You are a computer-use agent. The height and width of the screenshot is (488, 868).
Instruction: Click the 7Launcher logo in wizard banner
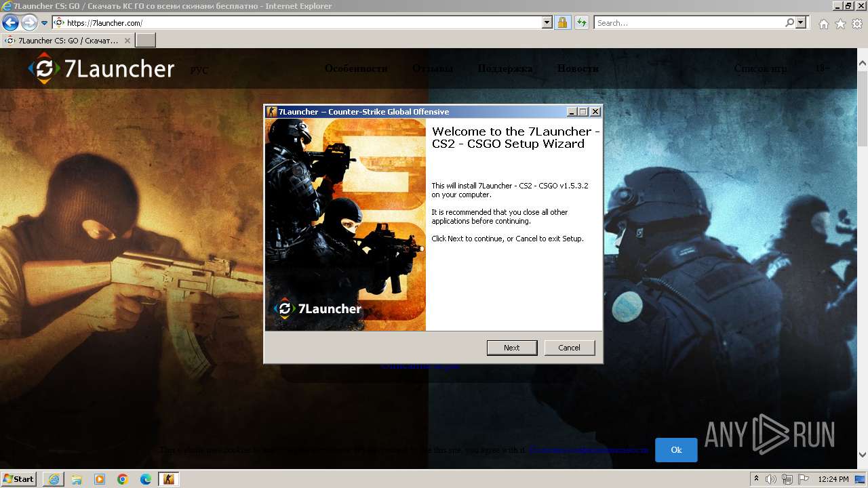pos(318,309)
